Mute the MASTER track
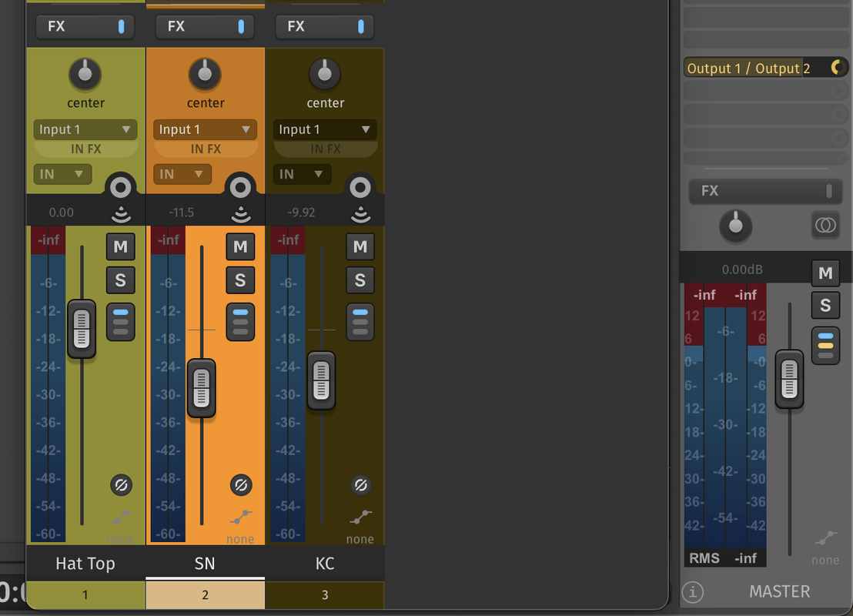 click(825, 273)
